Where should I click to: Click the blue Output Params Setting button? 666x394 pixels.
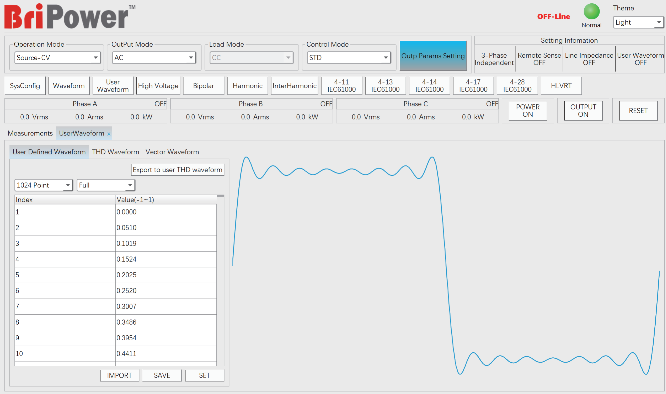(433, 56)
